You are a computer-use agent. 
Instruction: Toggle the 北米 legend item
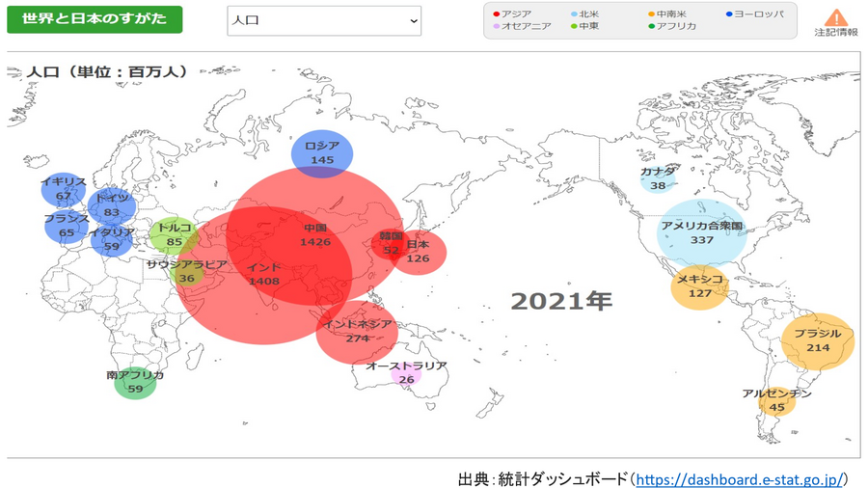[588, 14]
